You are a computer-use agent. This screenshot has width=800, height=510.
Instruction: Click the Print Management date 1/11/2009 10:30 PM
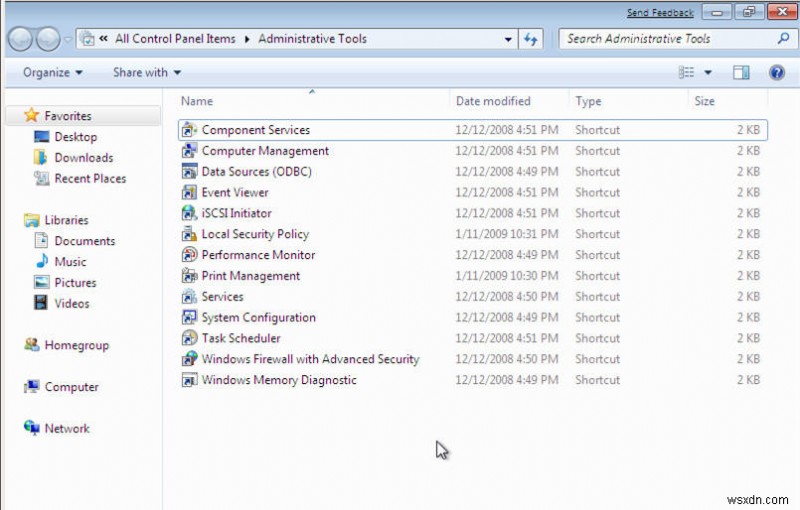pyautogui.click(x=507, y=276)
